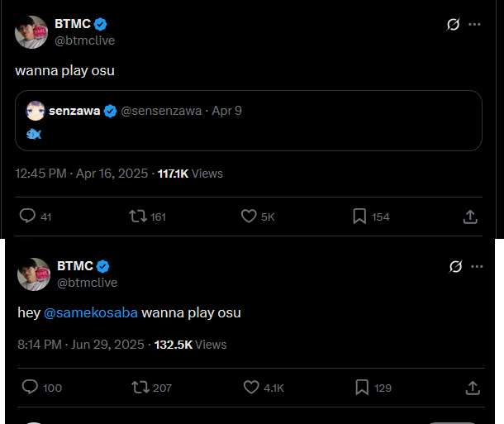Viewport: 504px width, 424px height.
Task: View BTMC's profile picture on first tweet
Action: coord(31,32)
